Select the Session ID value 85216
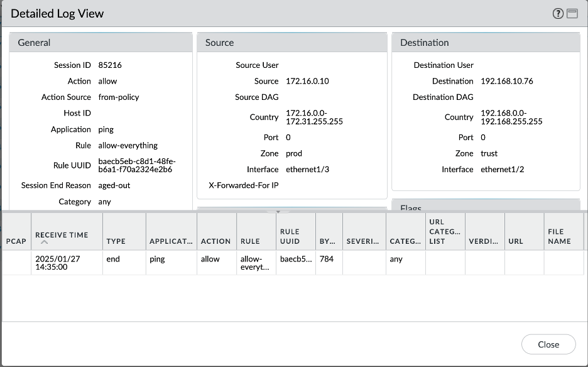The width and height of the screenshot is (588, 367). click(110, 65)
